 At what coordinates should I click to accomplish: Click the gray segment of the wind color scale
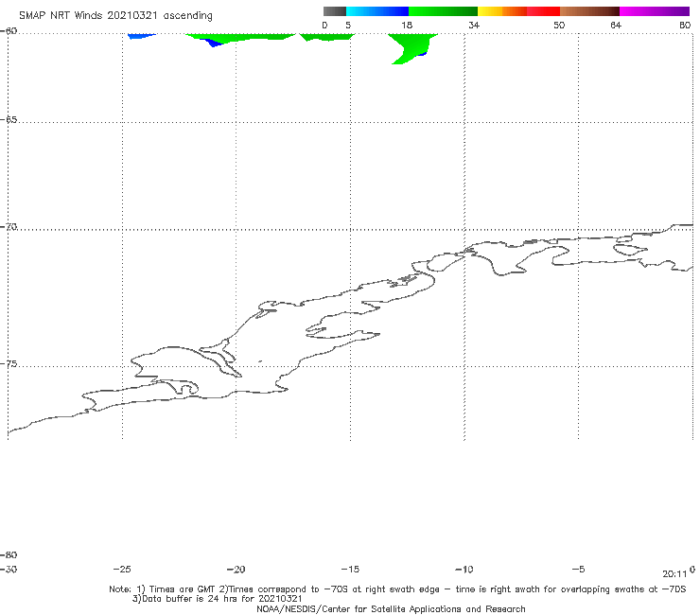(334, 11)
